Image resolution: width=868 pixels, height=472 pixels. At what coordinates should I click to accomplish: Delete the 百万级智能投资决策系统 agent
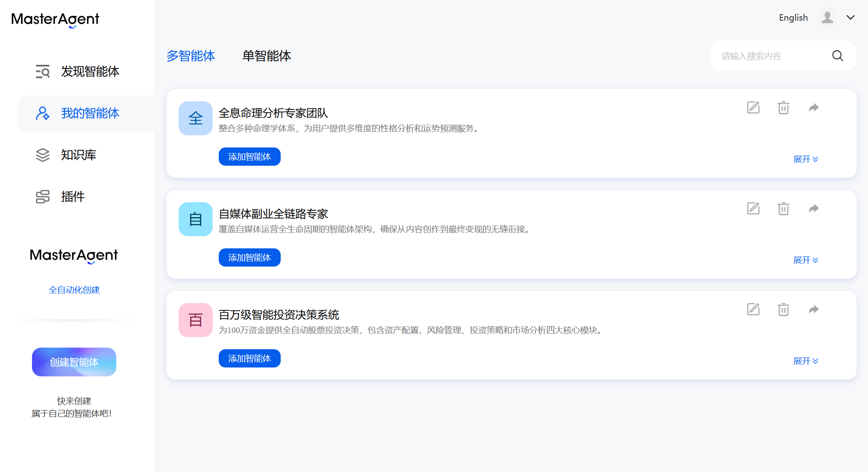point(783,310)
